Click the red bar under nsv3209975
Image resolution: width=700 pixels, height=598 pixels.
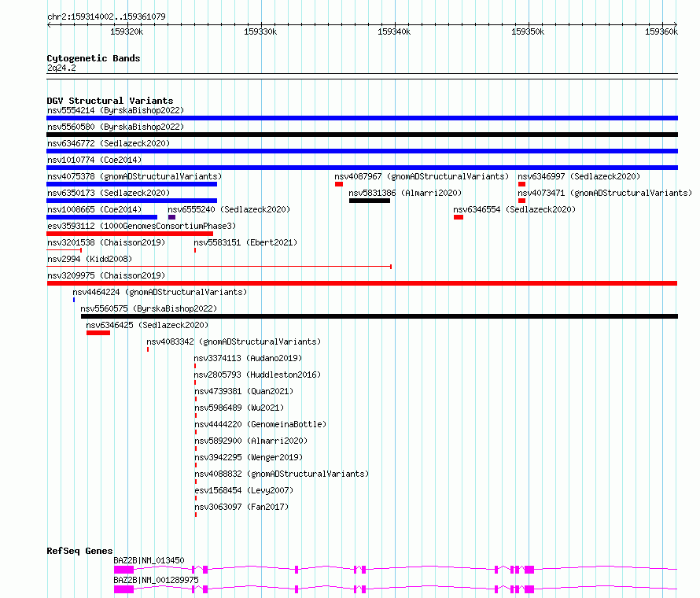(x=362, y=283)
